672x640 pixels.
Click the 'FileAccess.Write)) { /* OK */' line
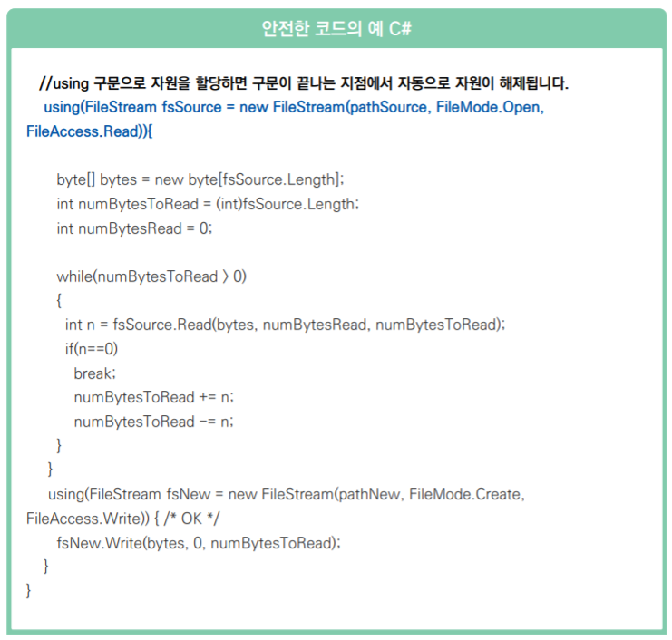pos(122,519)
